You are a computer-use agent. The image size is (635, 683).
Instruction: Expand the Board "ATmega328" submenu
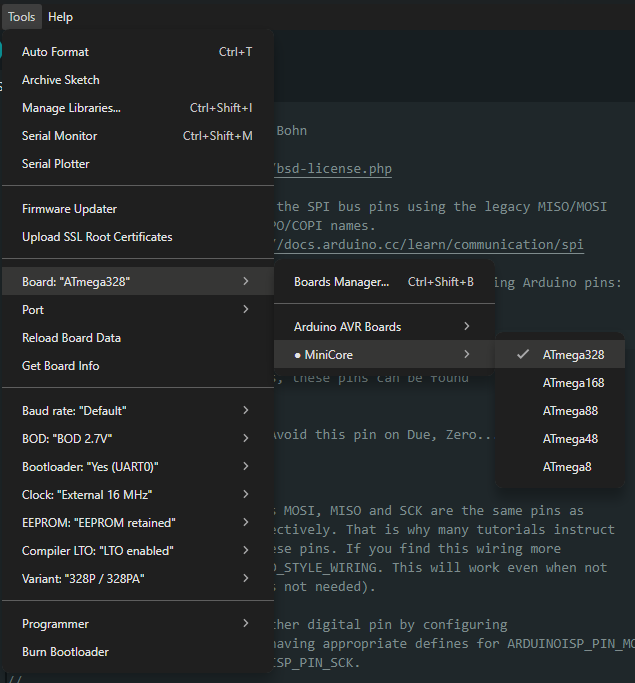tap(138, 281)
